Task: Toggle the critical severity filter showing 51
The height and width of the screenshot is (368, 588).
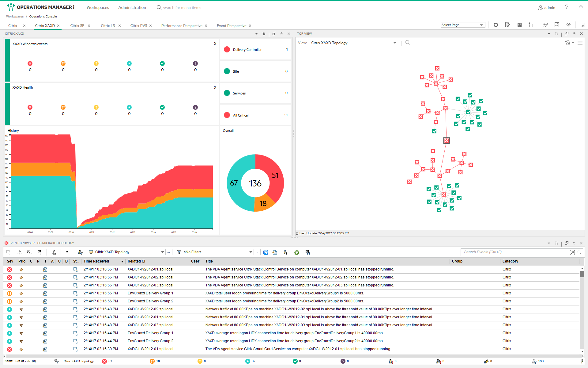Action: point(104,361)
